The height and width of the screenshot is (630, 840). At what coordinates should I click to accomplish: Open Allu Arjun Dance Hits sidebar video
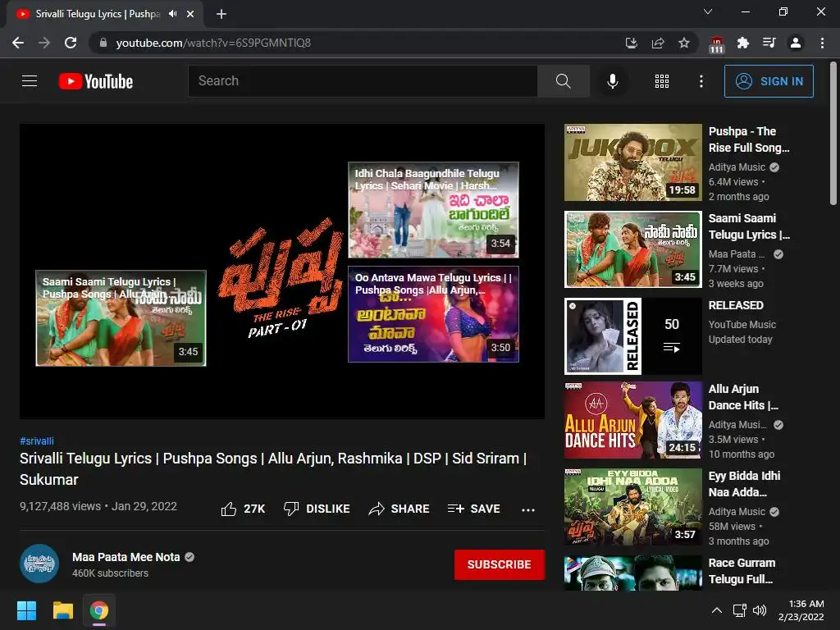(x=633, y=420)
